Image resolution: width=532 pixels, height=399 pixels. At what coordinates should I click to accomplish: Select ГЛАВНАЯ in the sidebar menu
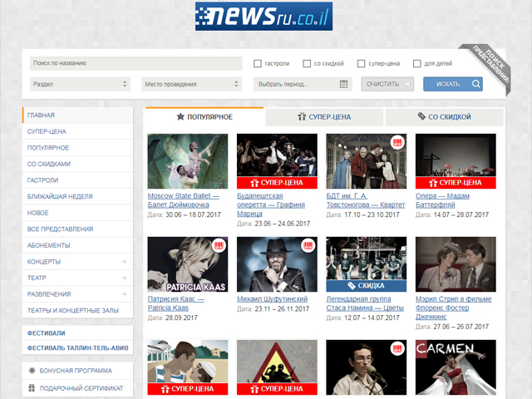77,115
